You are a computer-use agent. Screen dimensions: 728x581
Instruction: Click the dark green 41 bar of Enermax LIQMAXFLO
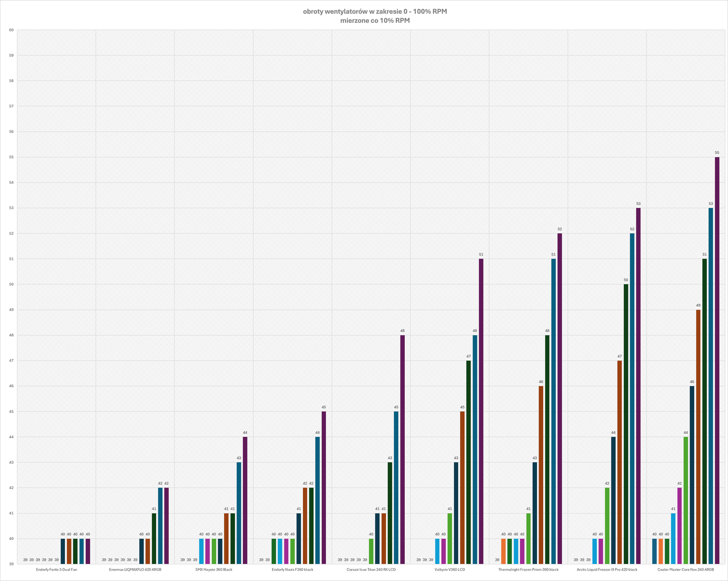(154, 539)
